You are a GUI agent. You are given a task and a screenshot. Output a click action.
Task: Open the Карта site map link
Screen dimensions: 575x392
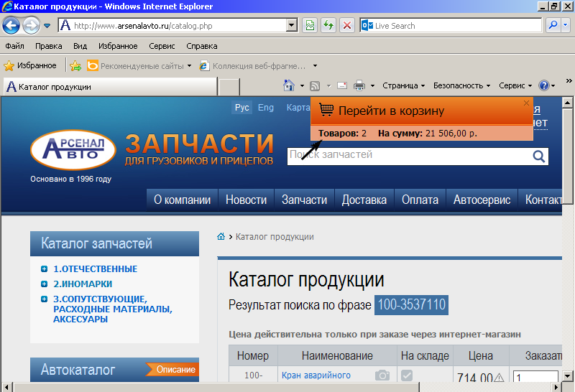coord(298,108)
